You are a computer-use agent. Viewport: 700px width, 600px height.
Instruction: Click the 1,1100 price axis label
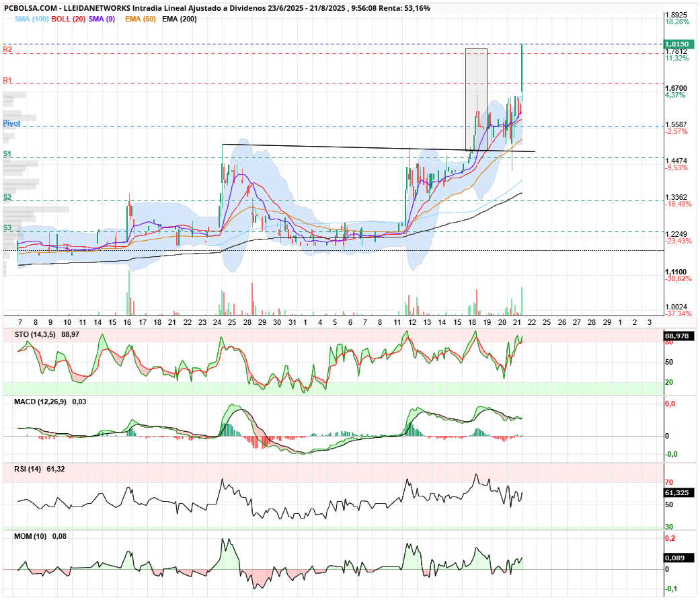pos(676,272)
